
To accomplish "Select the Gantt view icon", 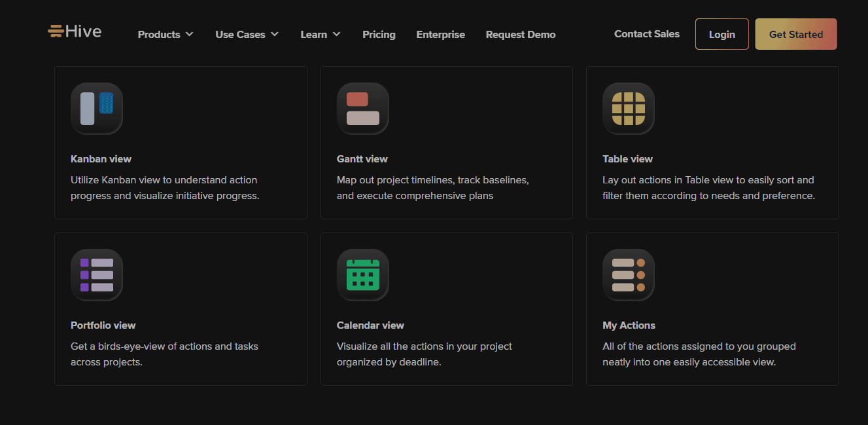I will pos(362,109).
